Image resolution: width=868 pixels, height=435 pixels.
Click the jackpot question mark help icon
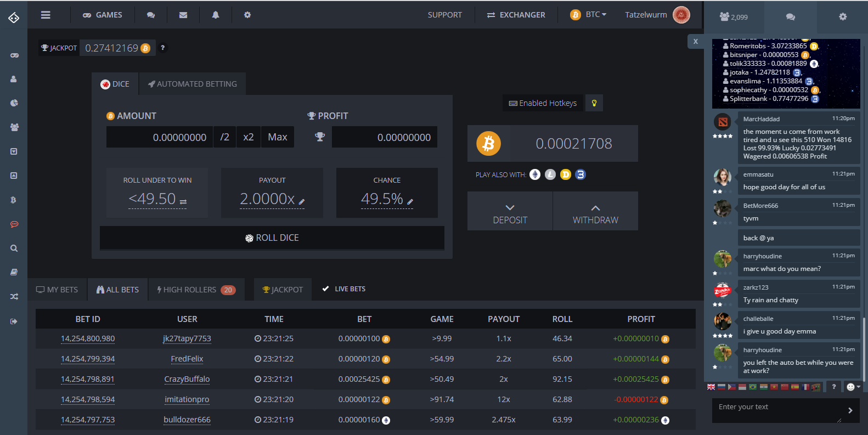click(x=162, y=48)
